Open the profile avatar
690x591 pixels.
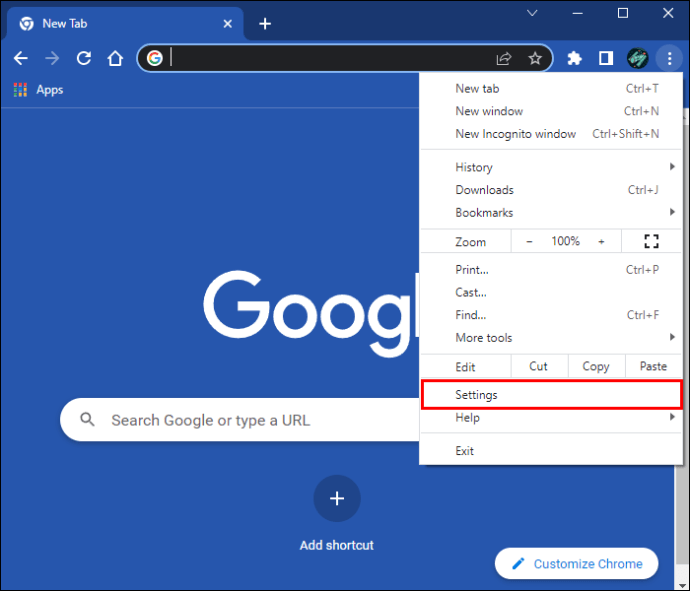638,58
